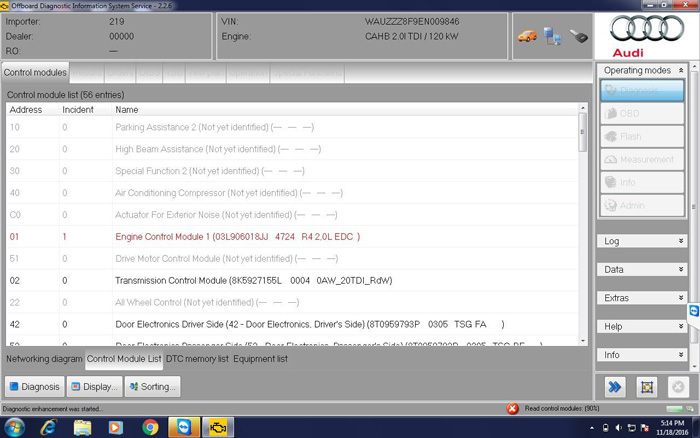This screenshot has height=438, width=700.
Task: Select Special Function 2 row
Action: coord(292,171)
